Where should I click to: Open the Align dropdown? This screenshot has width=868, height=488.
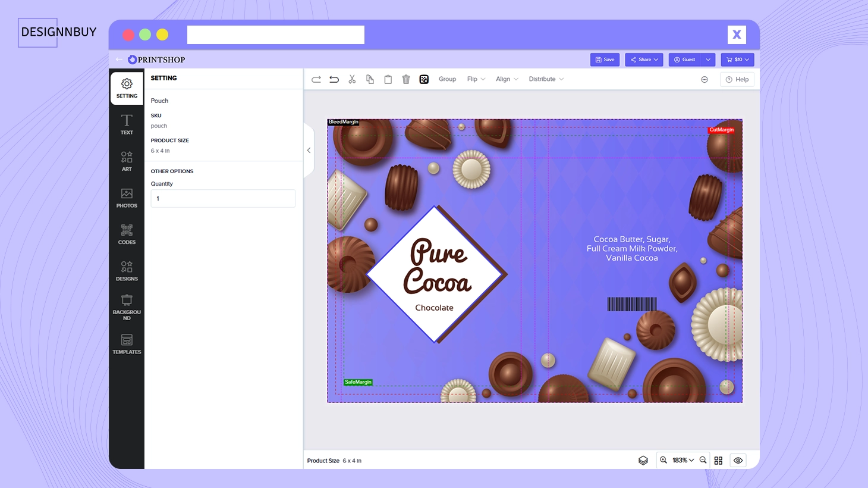tap(506, 79)
